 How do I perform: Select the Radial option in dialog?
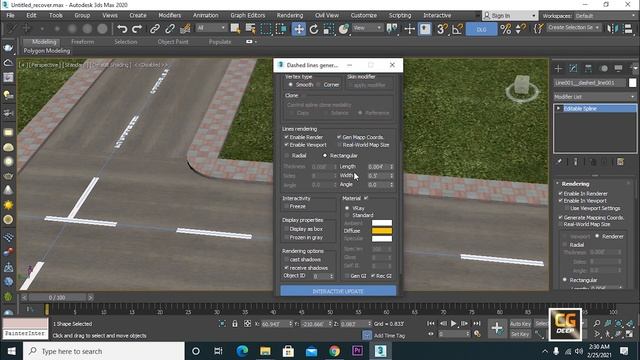click(x=287, y=156)
